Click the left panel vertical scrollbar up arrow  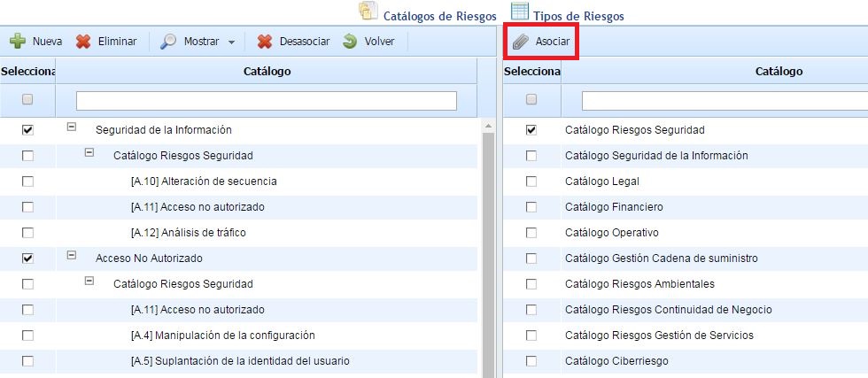tap(487, 127)
